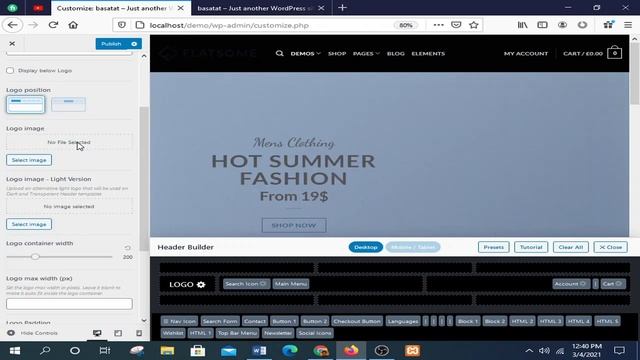This screenshot has height=360, width=640.
Task: Focus the Logo max width input
Action: click(69, 304)
